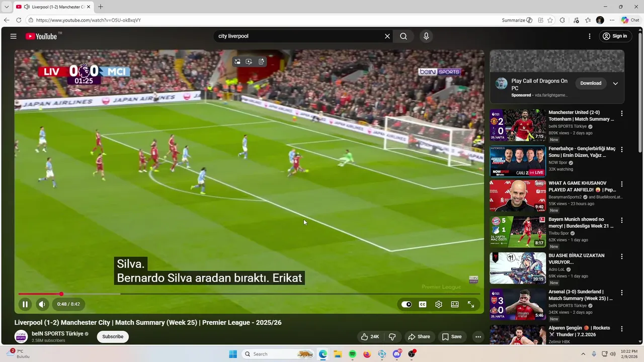
Task: Open 'WHAT A GAME KHUSANOV PLAYED' thumbnail
Action: [x=518, y=196]
